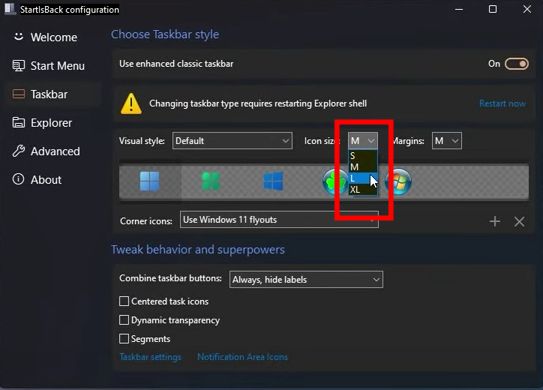The height and width of the screenshot is (390, 543).
Task: Open the Margins dropdown
Action: 447,141
